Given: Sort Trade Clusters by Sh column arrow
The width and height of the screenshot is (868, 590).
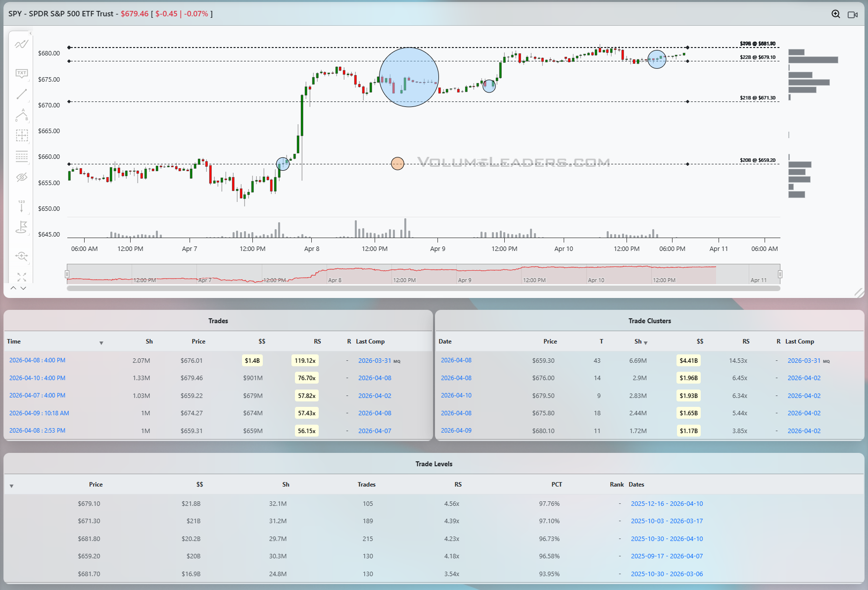Looking at the screenshot, I should pos(645,343).
